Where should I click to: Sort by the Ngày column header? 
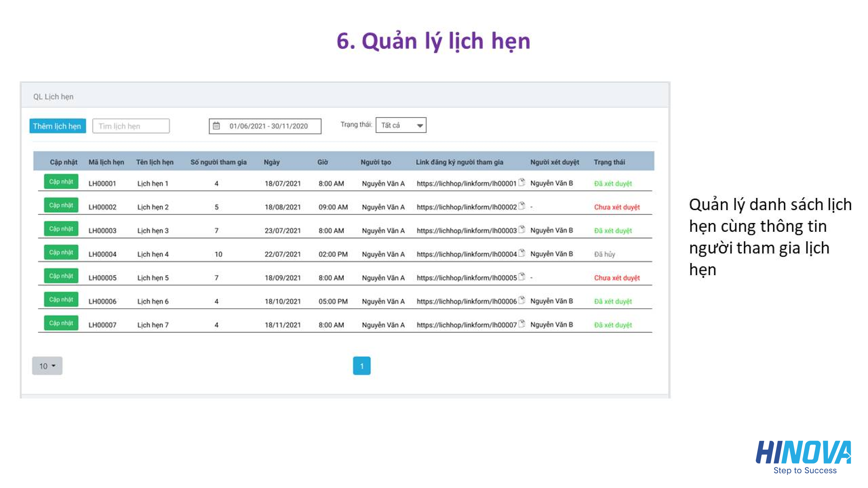click(x=272, y=162)
